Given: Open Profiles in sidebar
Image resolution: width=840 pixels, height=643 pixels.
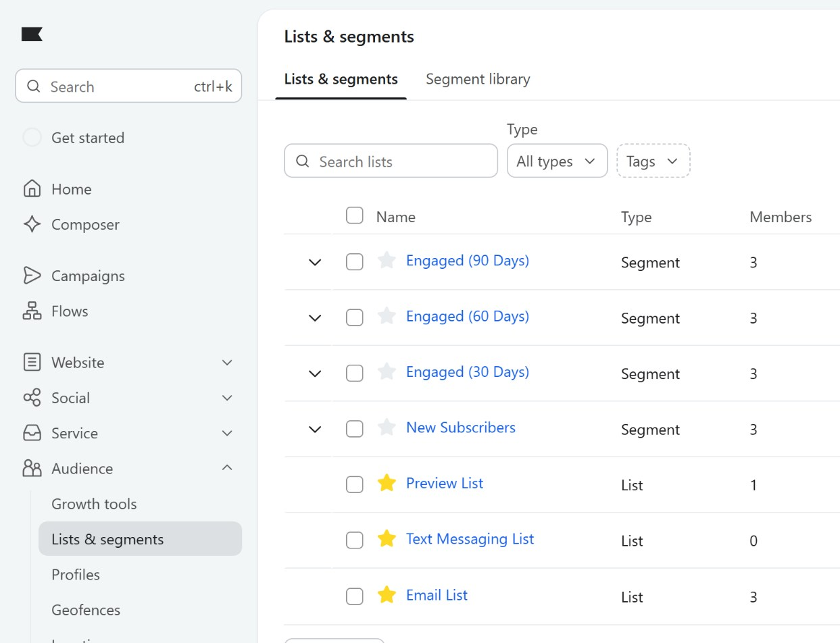Looking at the screenshot, I should (76, 574).
